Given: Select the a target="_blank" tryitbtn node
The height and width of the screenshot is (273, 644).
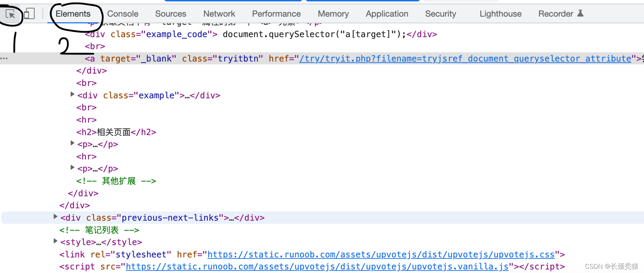Looking at the screenshot, I should click(322, 58).
